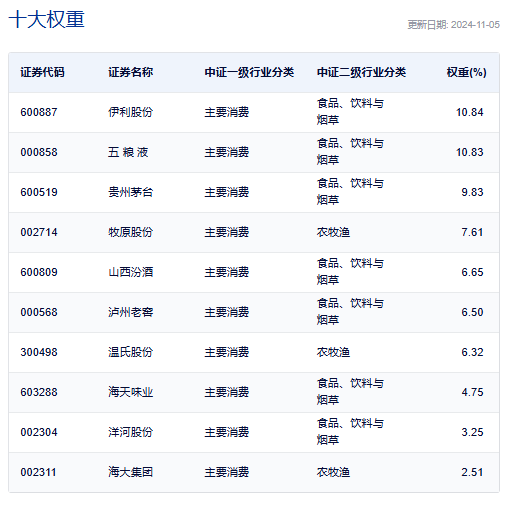Select the 山西汾酒 name cell
Viewport: 519px width, 507px height.
(x=130, y=272)
